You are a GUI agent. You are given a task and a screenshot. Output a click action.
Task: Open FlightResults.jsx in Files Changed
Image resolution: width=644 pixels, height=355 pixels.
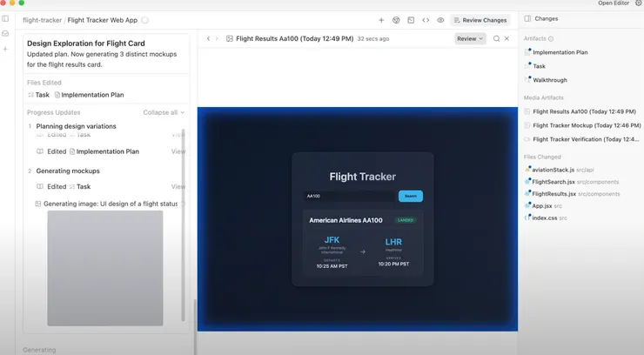[x=553, y=194]
